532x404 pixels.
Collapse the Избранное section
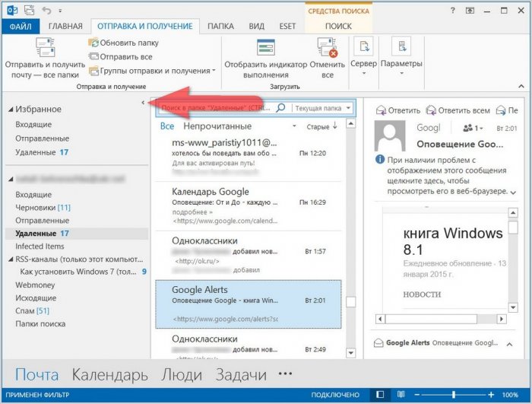coord(11,110)
